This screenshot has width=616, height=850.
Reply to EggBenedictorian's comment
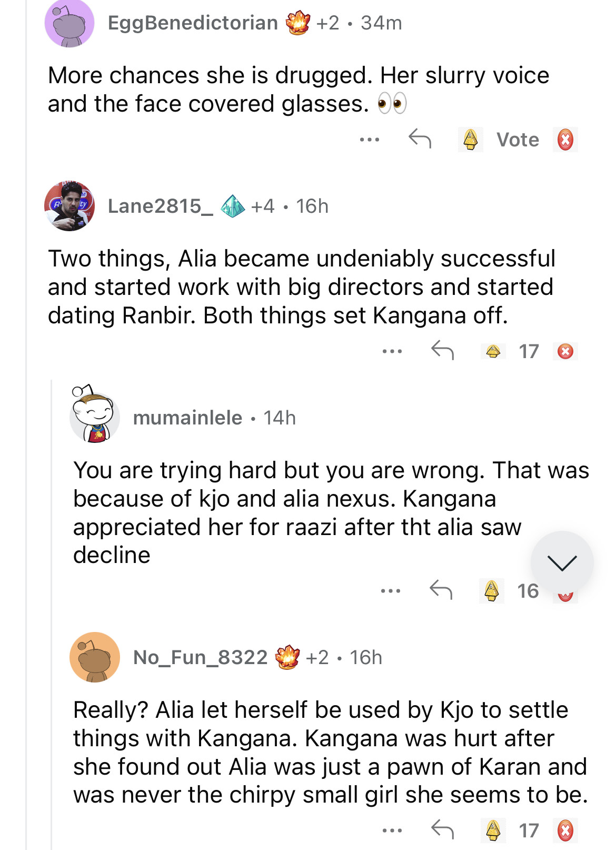pos(420,139)
